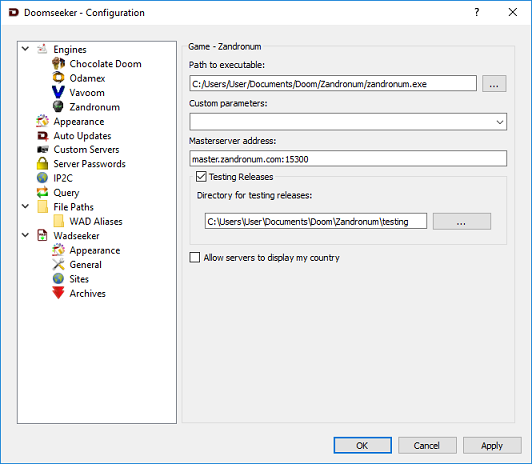
Task: Click the Wadseeker Appearance palette icon
Action: (x=58, y=250)
